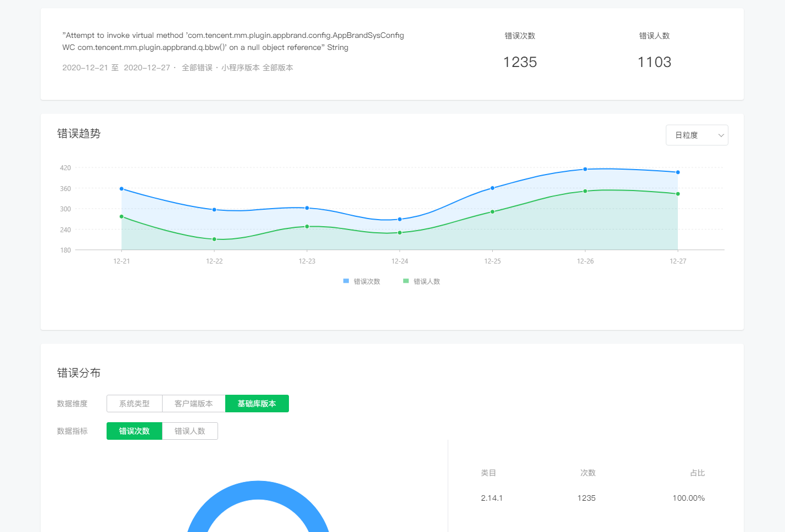Click the 占比 column header
The image size is (785, 532).
click(697, 473)
